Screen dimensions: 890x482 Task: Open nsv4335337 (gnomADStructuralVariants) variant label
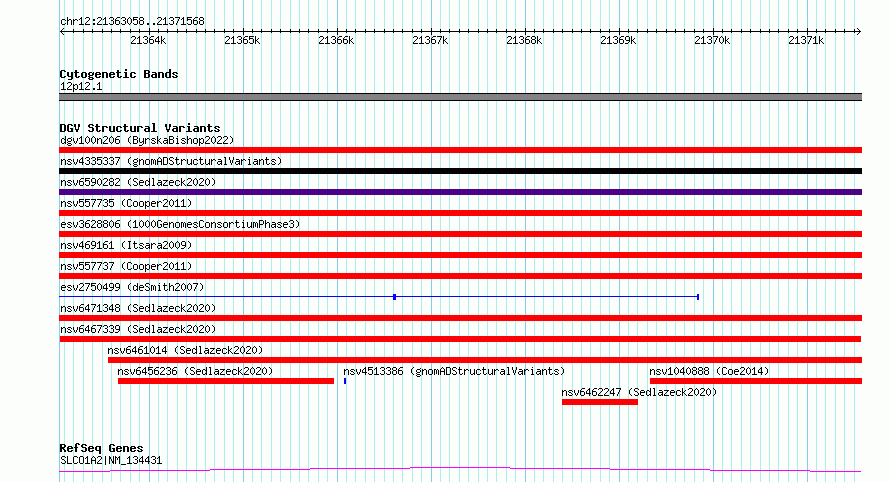(171, 161)
